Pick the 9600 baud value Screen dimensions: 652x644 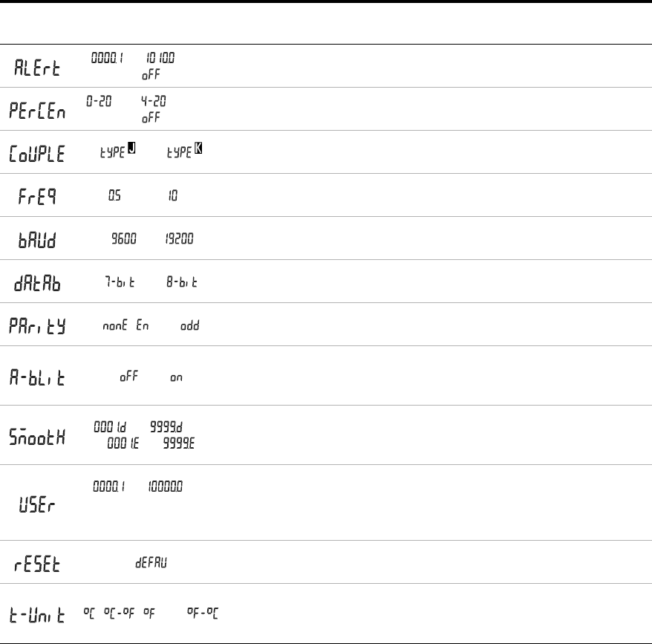(x=124, y=238)
